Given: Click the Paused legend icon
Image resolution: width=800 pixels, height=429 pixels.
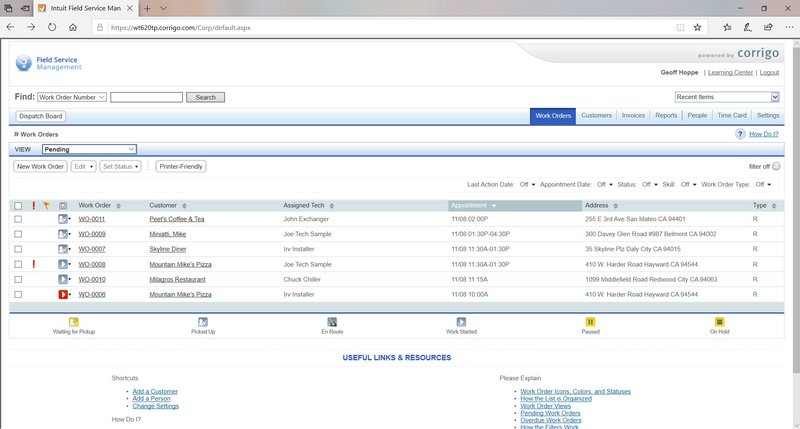Looking at the screenshot, I should 590,322.
